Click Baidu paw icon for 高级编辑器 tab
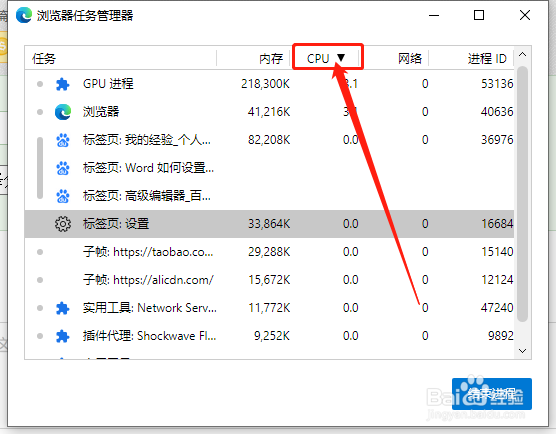 pyautogui.click(x=63, y=196)
